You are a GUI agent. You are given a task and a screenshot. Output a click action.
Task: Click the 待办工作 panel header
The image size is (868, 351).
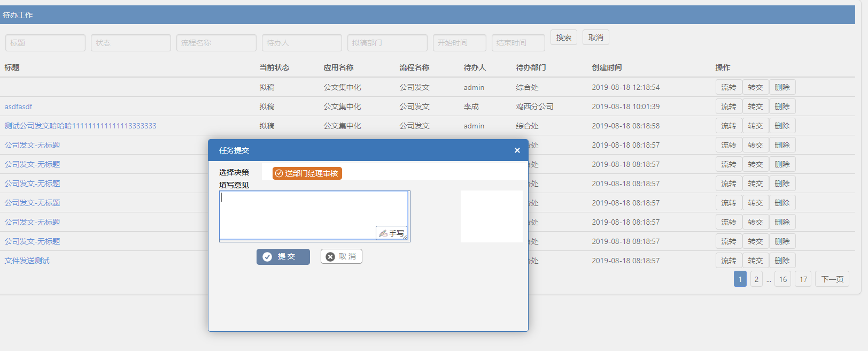[428, 15]
